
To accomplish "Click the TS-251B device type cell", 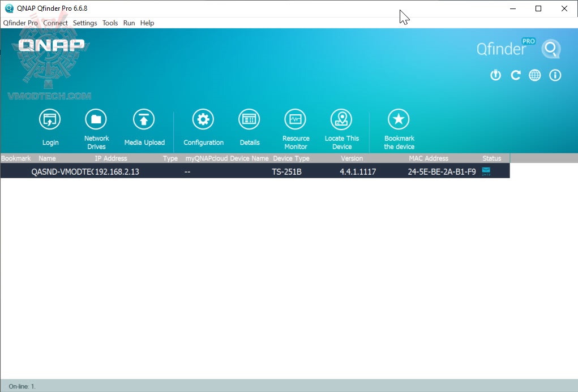I will click(287, 172).
